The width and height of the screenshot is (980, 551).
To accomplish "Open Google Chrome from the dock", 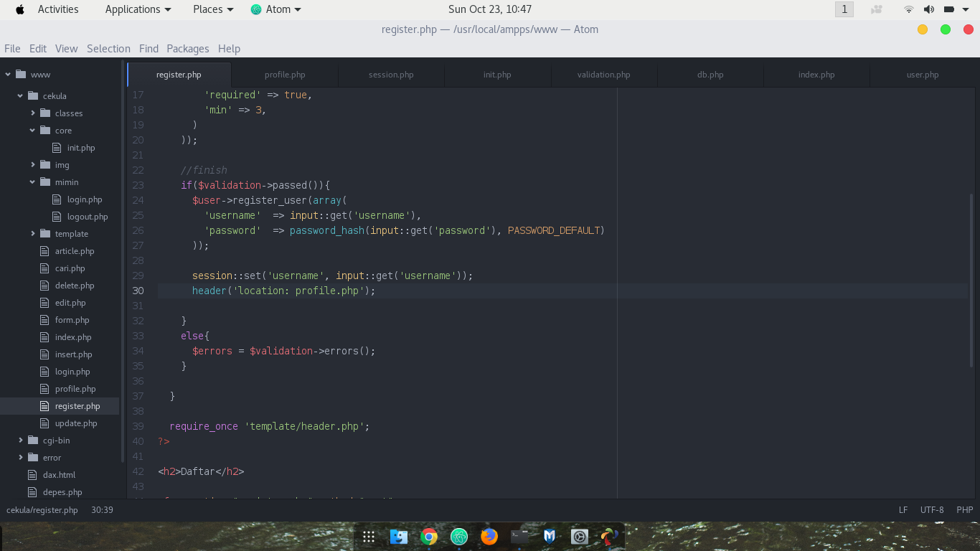I will point(429,537).
